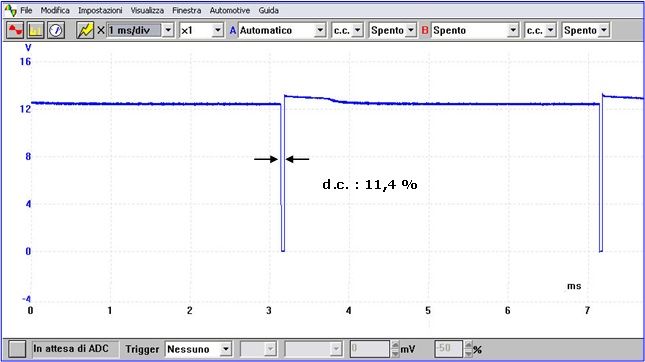This screenshot has height=362, width=645.
Task: Decrease the trigger percent spinner
Action: tap(468, 353)
